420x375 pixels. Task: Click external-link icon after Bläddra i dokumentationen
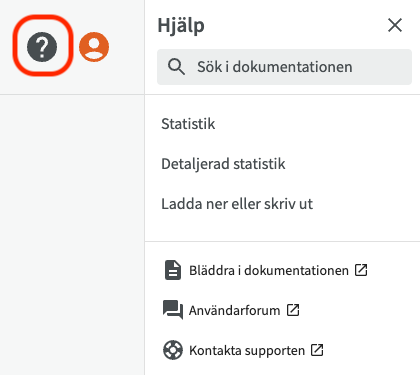point(361,270)
